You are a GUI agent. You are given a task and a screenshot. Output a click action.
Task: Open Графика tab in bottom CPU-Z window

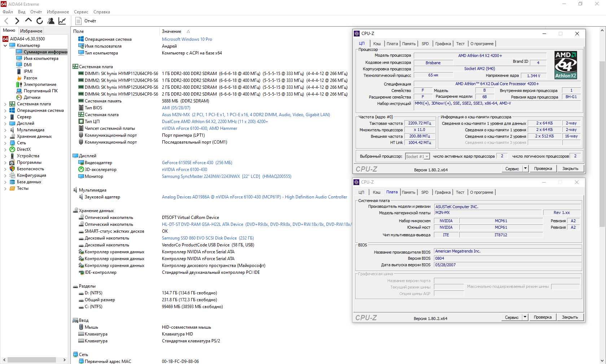pos(443,192)
